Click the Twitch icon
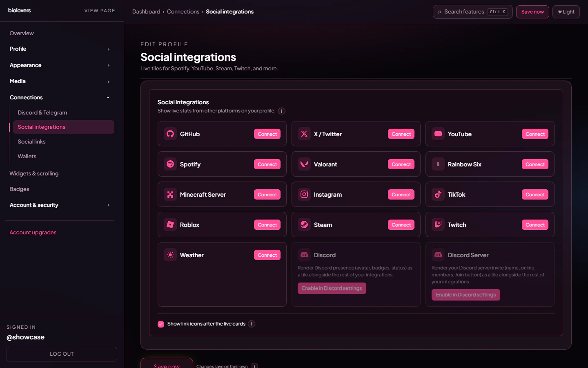 tap(438, 224)
